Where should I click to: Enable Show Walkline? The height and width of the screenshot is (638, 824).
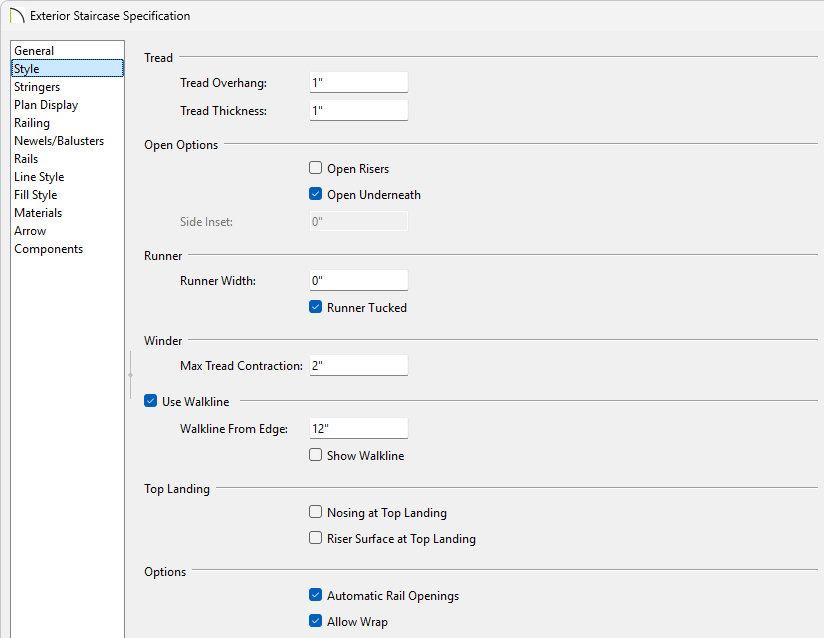click(316, 456)
